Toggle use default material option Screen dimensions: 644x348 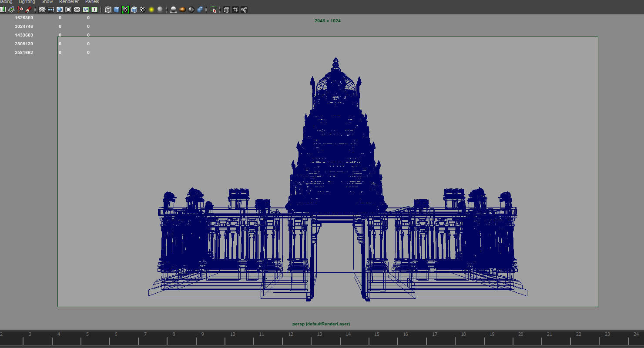[x=125, y=10]
